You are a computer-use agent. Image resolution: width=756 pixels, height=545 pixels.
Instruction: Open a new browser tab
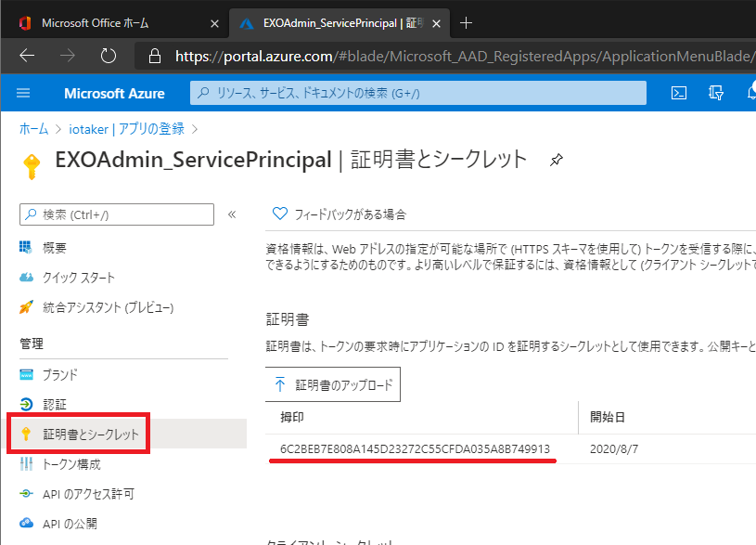coord(466,22)
